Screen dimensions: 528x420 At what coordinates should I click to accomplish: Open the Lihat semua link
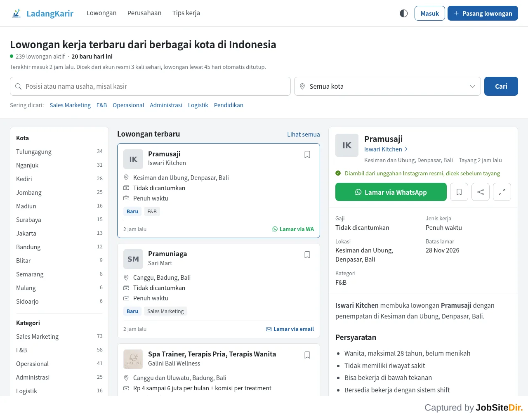pos(304,134)
